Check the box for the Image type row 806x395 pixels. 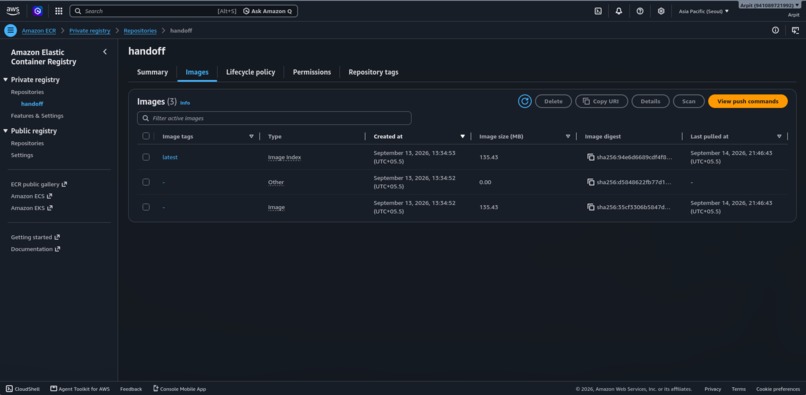pyautogui.click(x=146, y=207)
